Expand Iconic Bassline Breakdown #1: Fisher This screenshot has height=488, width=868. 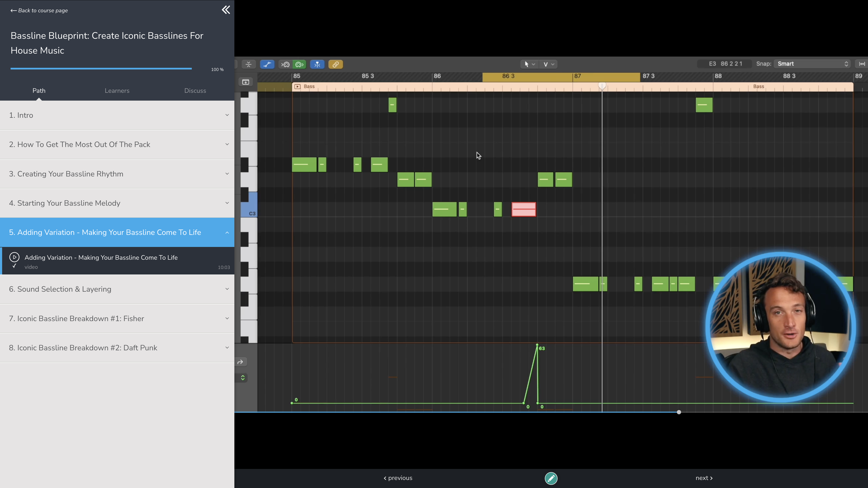coord(117,319)
